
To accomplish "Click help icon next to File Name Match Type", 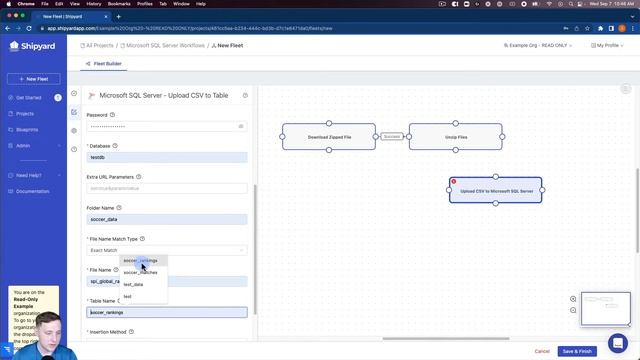I will 142,239.
